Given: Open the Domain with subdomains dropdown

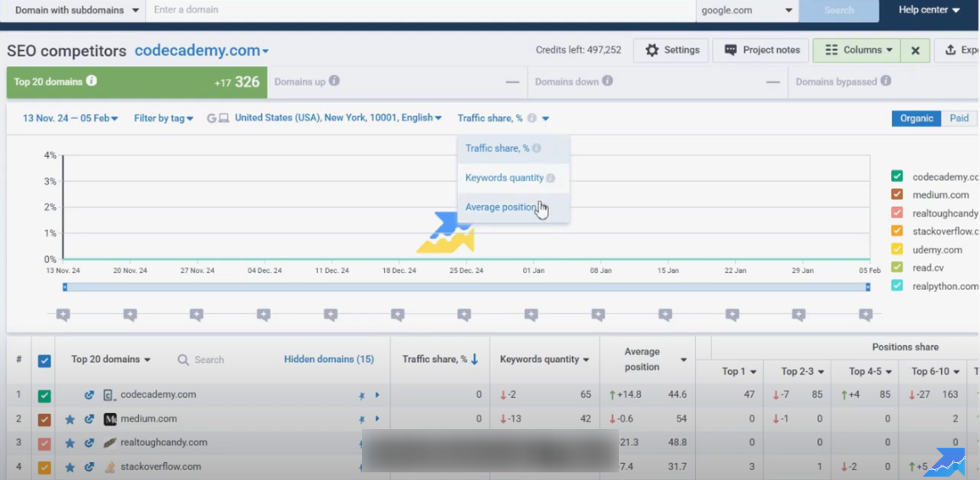Looking at the screenshot, I should click(73, 11).
